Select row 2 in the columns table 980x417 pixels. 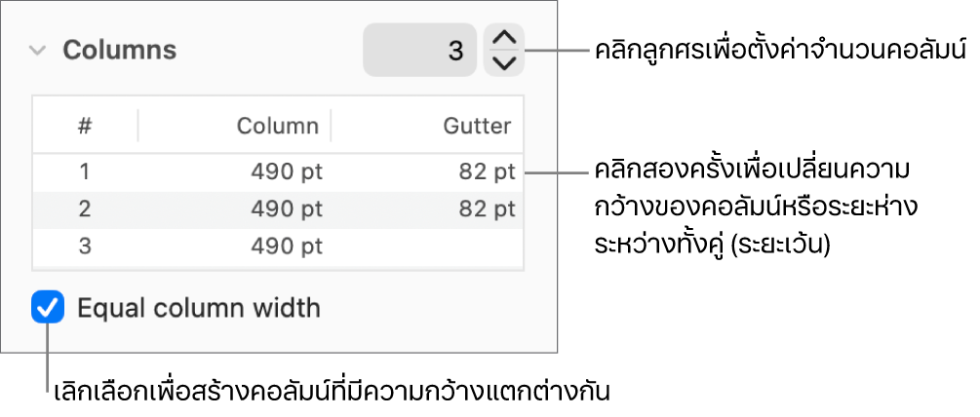pos(85,209)
